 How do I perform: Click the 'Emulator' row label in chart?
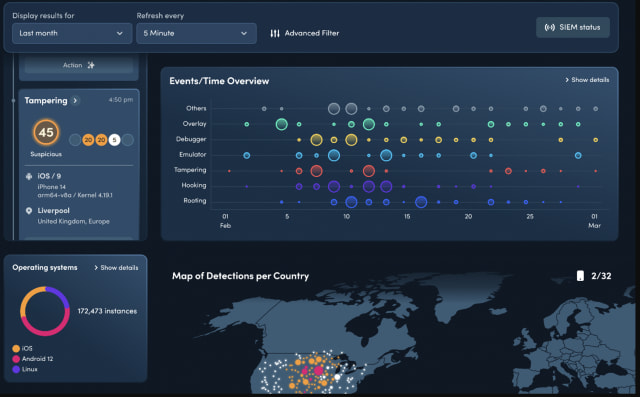coord(193,155)
